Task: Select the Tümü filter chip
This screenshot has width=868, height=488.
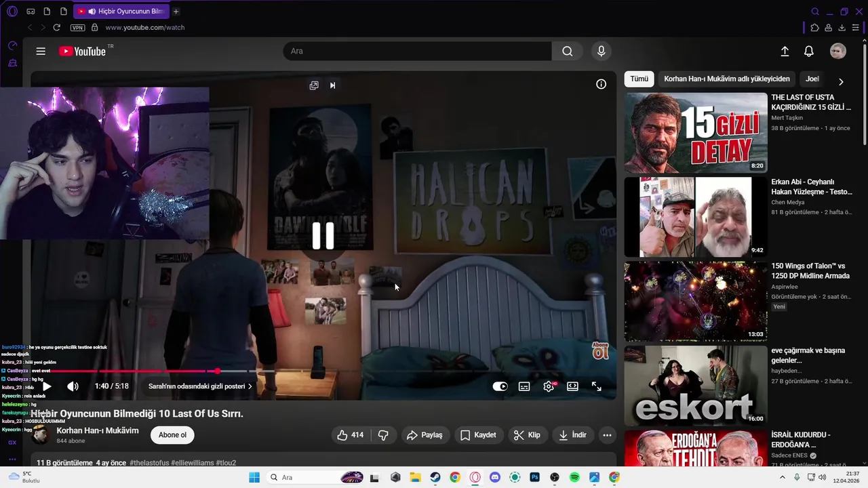Action: 639,79
